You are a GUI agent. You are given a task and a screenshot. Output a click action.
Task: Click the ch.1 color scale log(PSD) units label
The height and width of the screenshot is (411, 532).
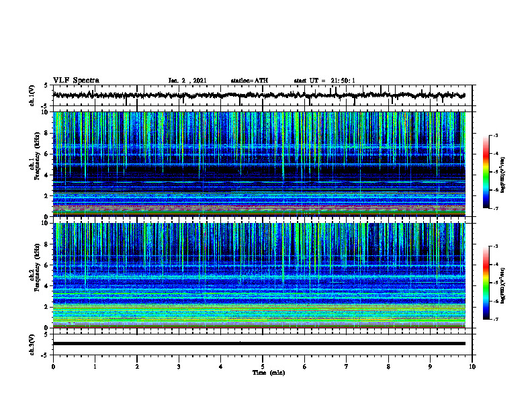point(503,175)
